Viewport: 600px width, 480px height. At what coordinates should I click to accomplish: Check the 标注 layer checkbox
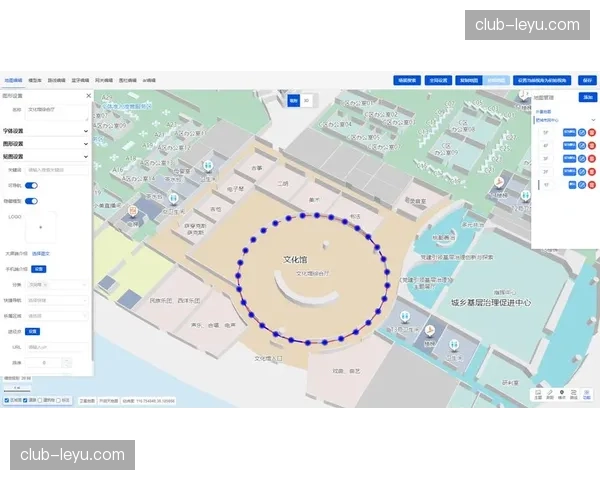click(x=58, y=400)
